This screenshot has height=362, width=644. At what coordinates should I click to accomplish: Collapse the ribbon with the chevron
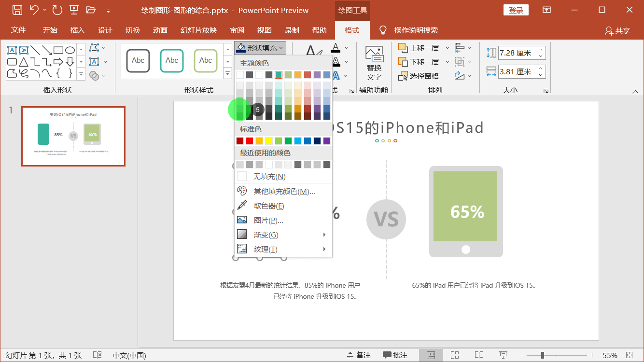[635, 92]
